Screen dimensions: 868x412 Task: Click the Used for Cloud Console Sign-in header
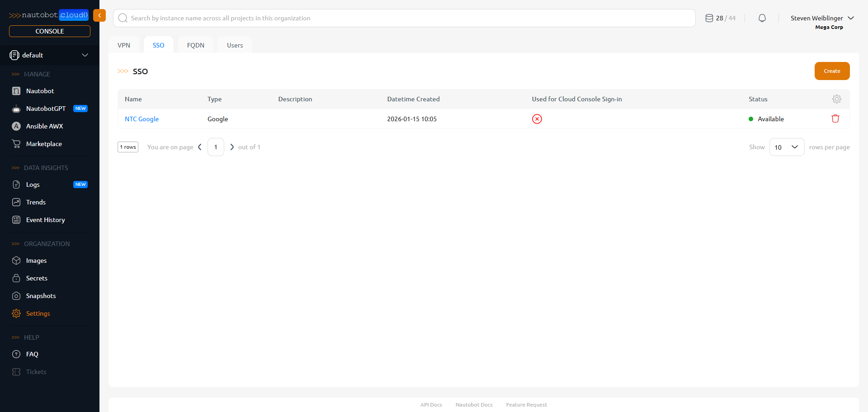pos(577,99)
